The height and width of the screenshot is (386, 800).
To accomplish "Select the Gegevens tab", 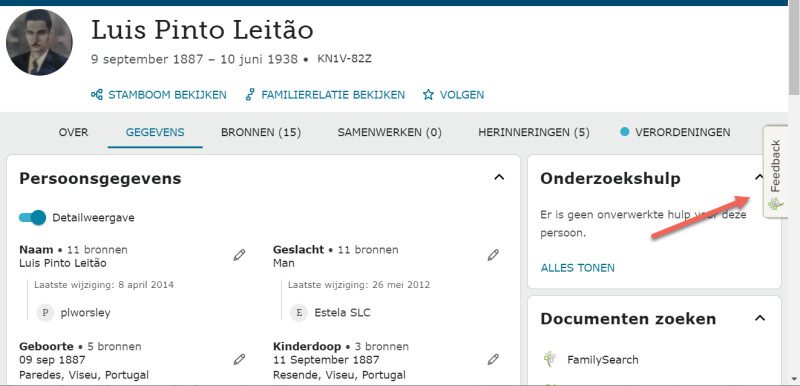I will tap(155, 133).
